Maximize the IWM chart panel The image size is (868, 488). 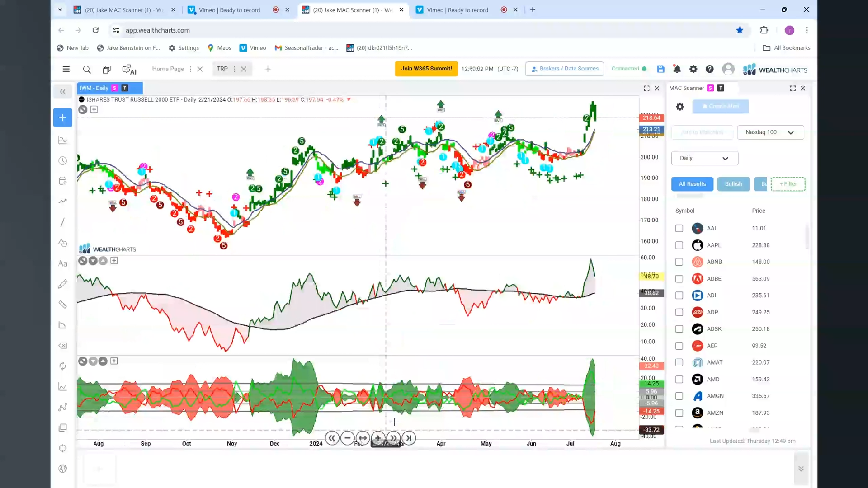(646, 89)
